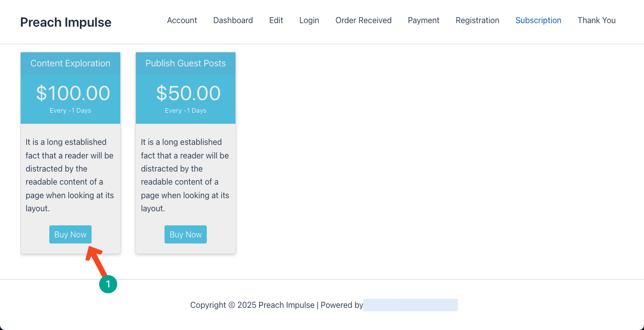The image size is (644, 330).
Task: Click the Preach Impulse site title
Action: (66, 22)
